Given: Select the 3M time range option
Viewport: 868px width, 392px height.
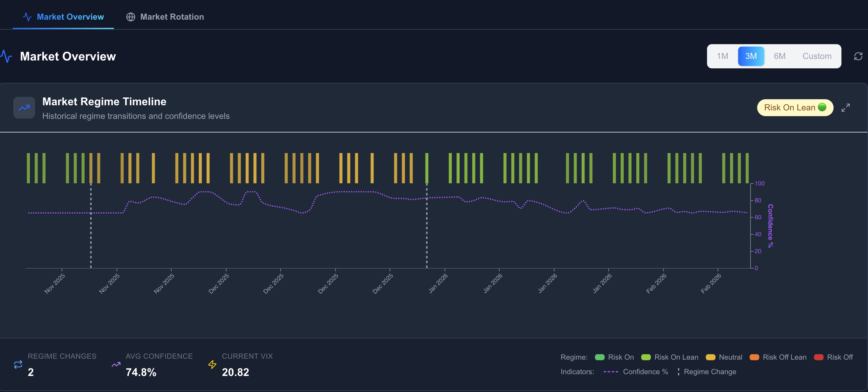Looking at the screenshot, I should pyautogui.click(x=751, y=56).
